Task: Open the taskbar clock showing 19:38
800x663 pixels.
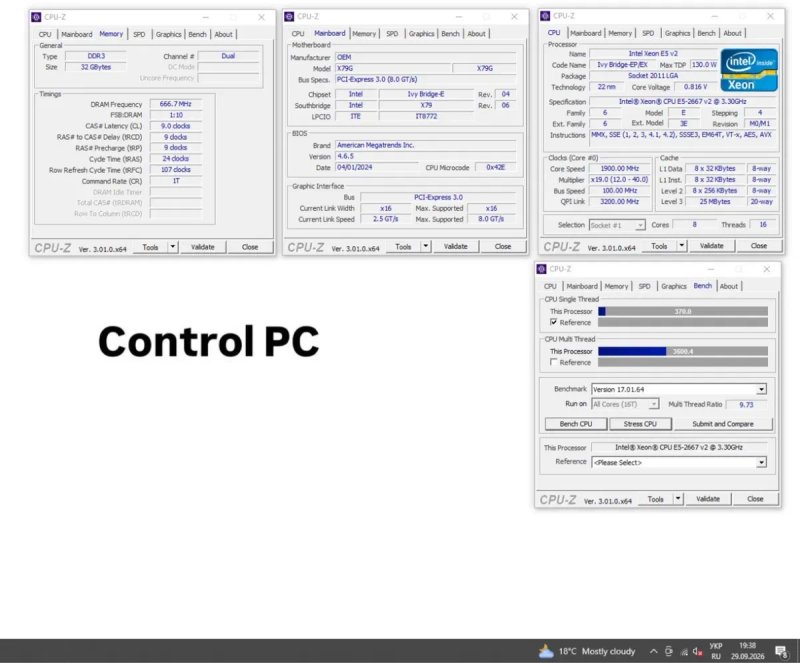Action: point(747,651)
